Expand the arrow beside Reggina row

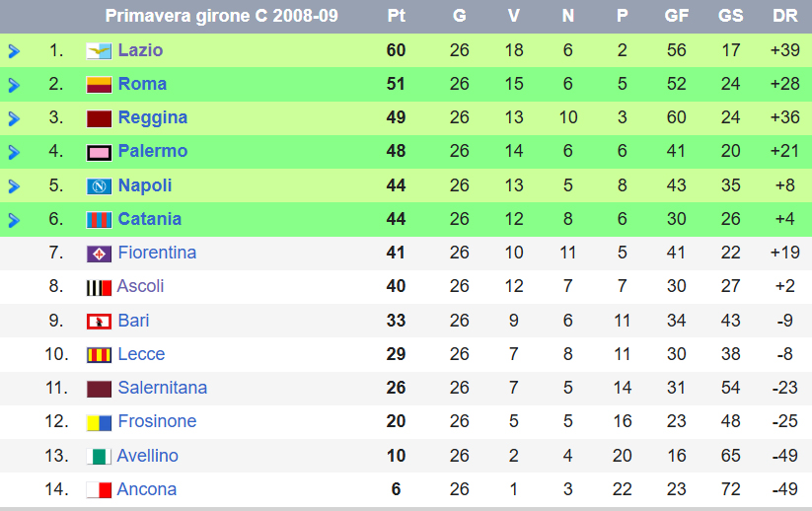[14, 118]
